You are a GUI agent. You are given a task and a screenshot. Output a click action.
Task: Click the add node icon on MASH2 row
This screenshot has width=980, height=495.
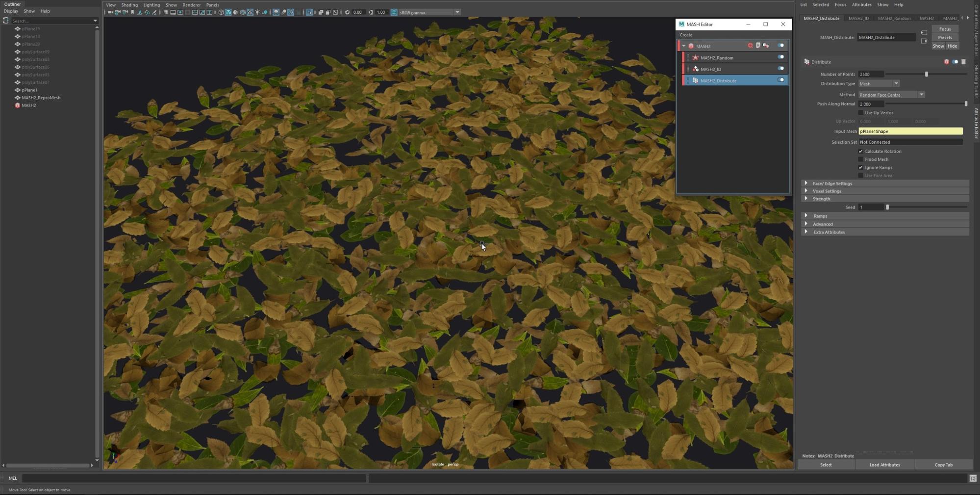(750, 46)
